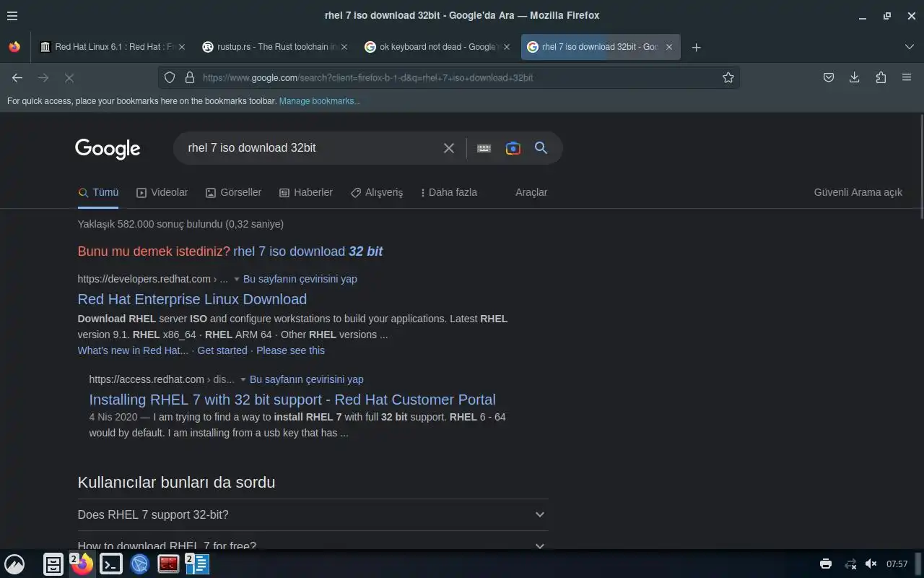The width and height of the screenshot is (924, 578).
Task: Close the rustup.rs tab
Action: 344,47
